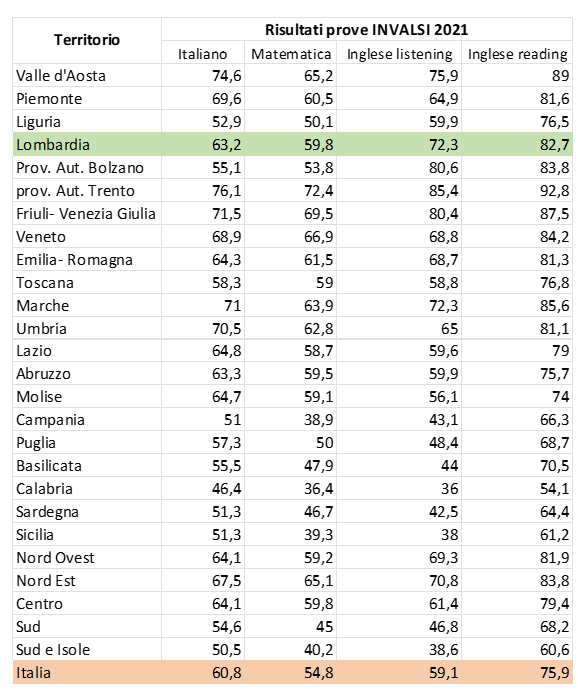
Task: Select the Matematica column header
Action: 291,54
